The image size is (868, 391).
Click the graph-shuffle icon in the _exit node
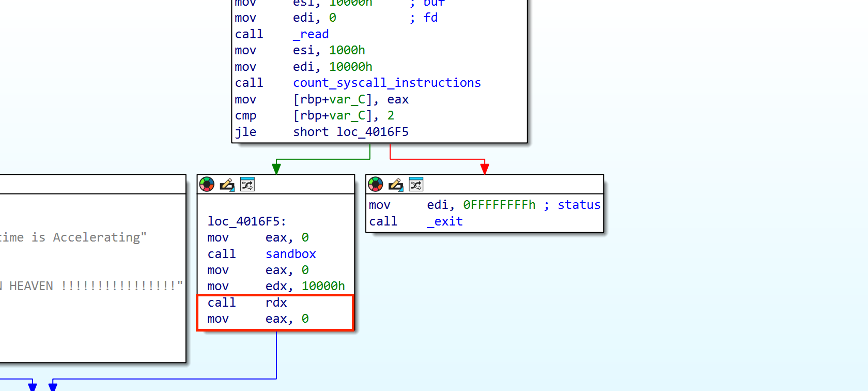click(x=416, y=184)
